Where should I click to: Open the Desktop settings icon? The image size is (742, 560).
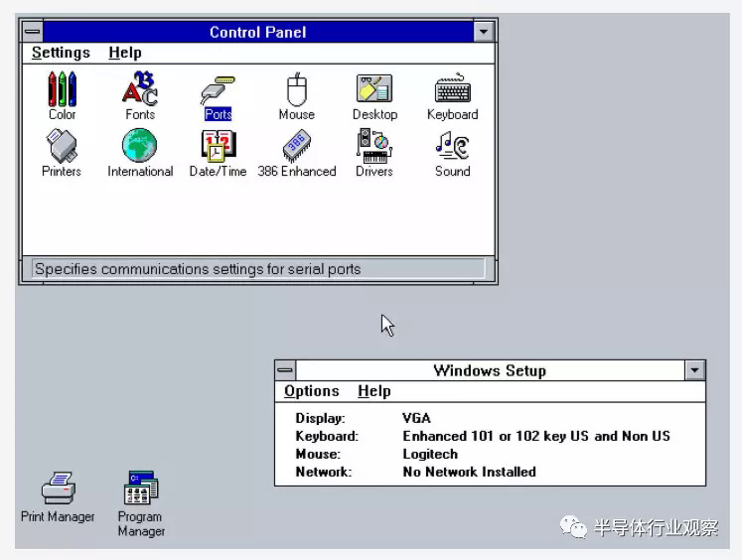point(374,90)
